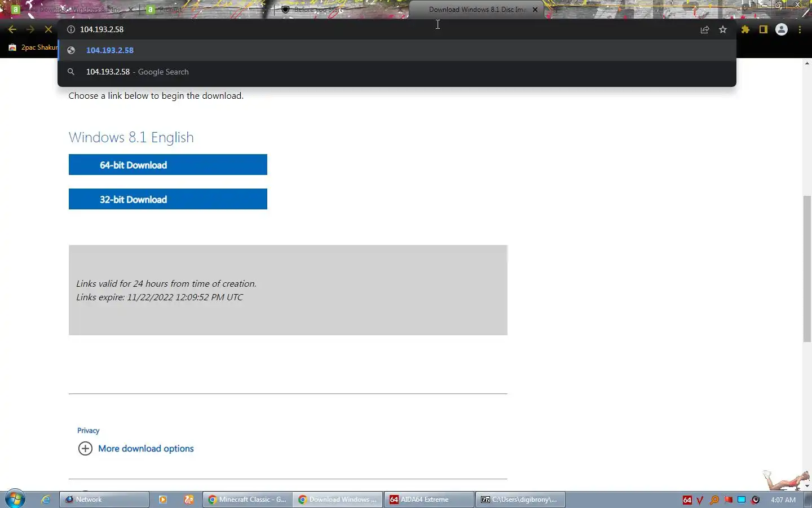Open the 2pac Shakur bookmark

point(33,47)
